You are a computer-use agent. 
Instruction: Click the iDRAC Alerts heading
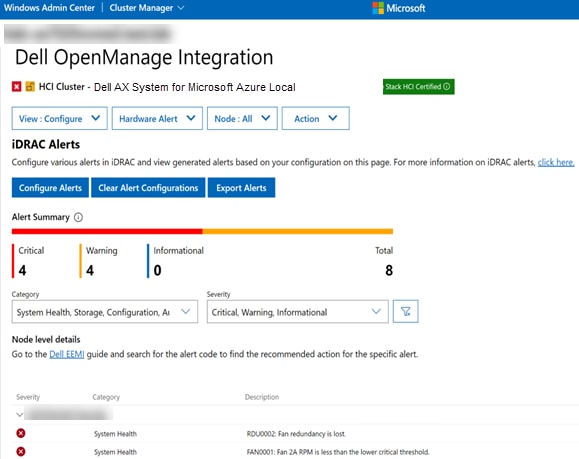coord(46,144)
